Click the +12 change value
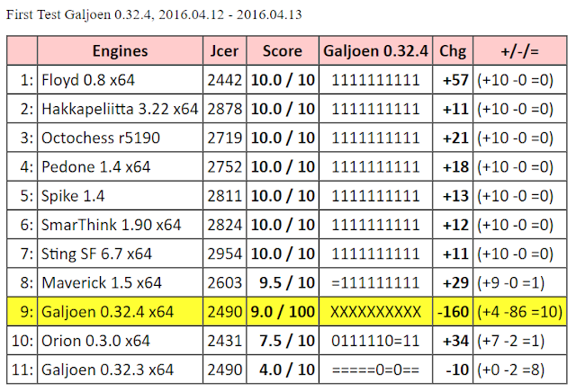The width and height of the screenshot is (576, 392). point(455,225)
